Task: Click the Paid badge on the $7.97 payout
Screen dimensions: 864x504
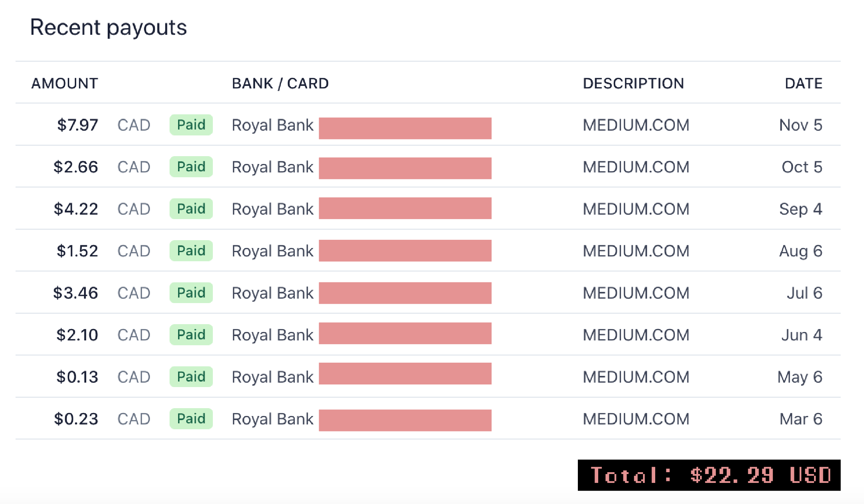Action: pos(191,125)
